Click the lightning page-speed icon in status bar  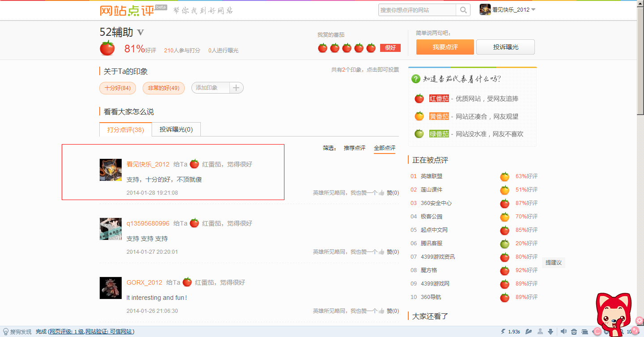pos(503,332)
